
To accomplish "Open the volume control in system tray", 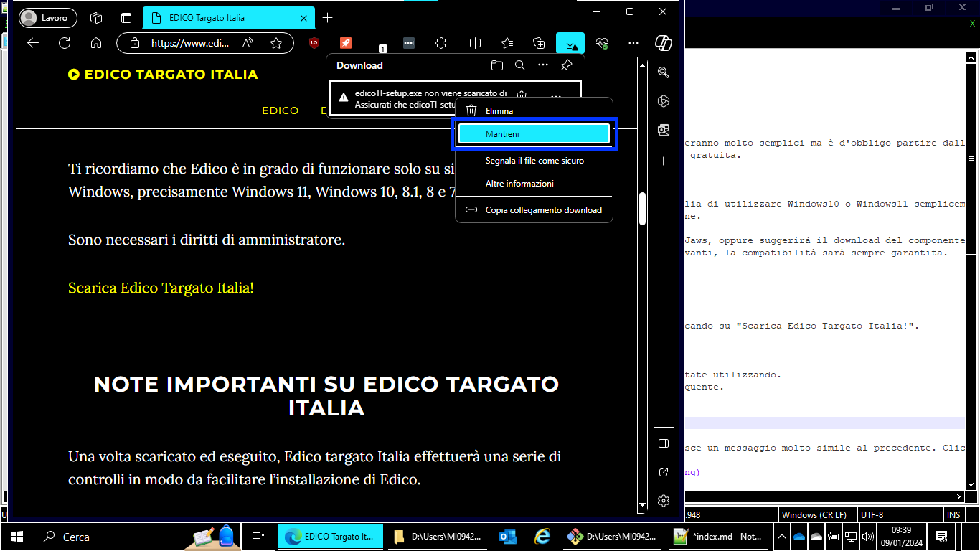I will [x=867, y=537].
